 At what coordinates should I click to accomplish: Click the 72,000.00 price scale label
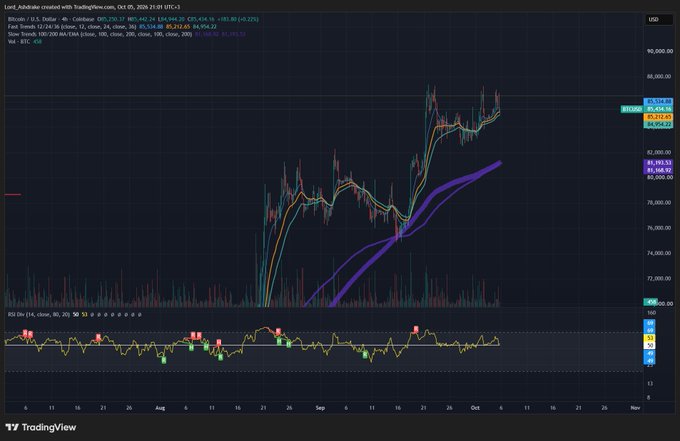[659, 278]
